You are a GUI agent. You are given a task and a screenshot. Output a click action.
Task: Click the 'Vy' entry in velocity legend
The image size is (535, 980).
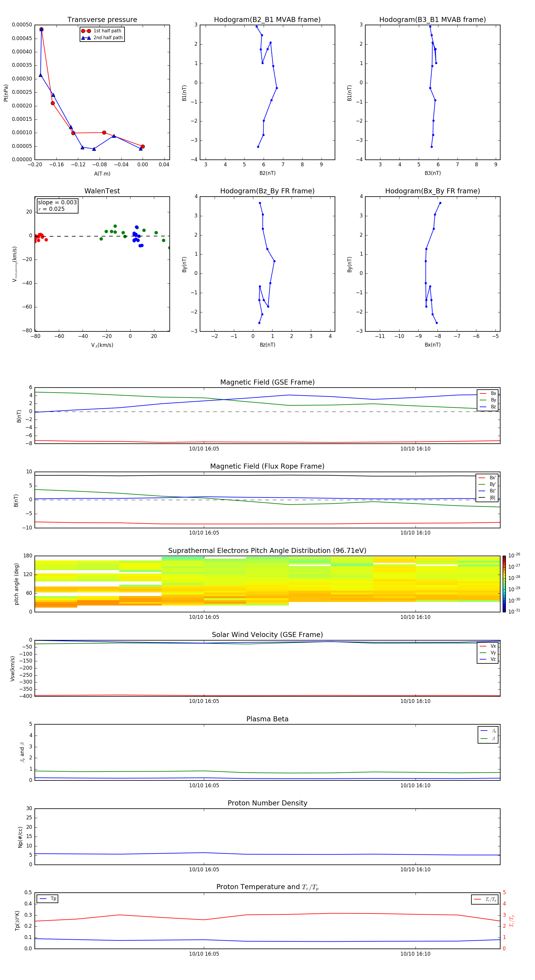[488, 652]
